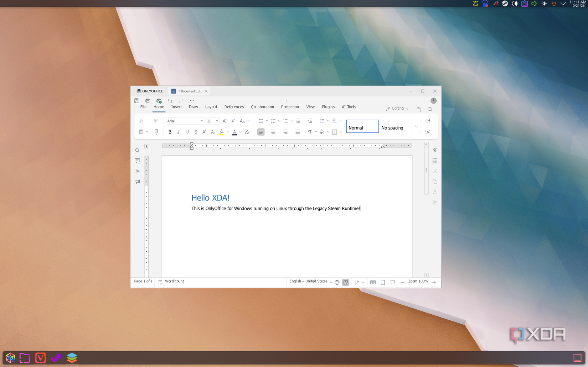Expand the paragraph styles gallery
Screen dimensions: 588x367
[416, 126]
